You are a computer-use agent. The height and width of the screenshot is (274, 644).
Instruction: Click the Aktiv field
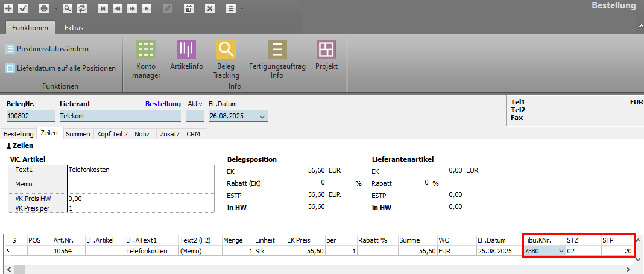pos(195,116)
